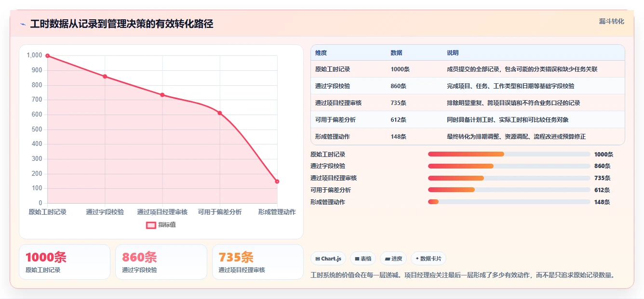Select the 原始工时记录 table row name cell

pos(333,69)
